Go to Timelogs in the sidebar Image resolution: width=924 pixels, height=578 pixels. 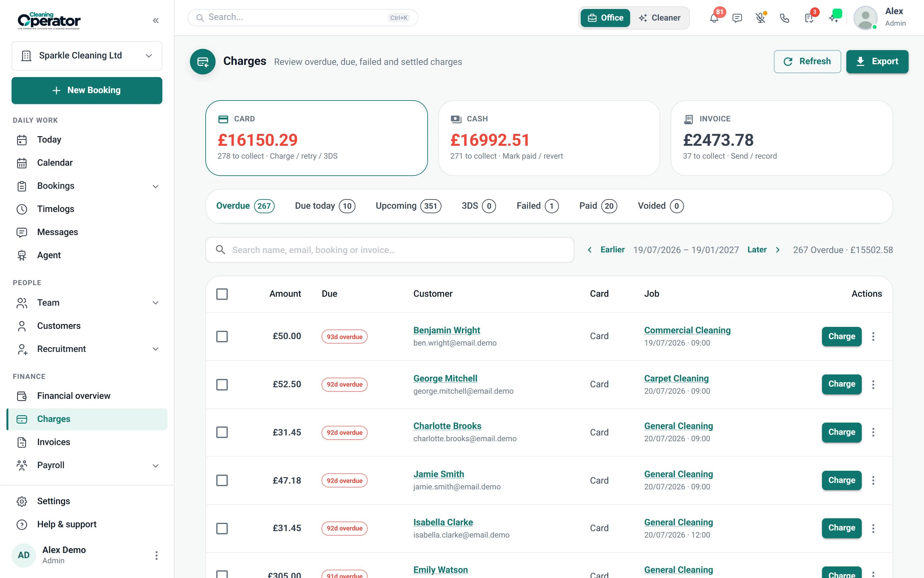click(87, 209)
